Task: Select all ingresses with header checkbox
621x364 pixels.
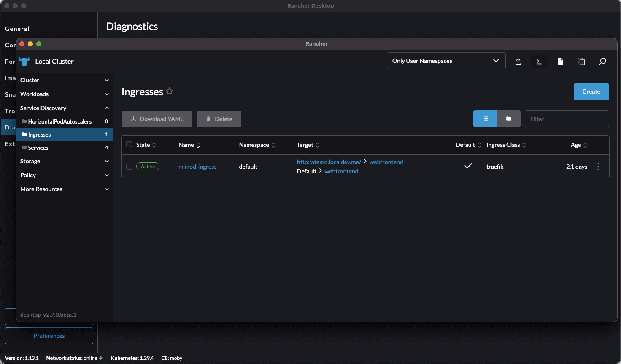Action: [129, 144]
